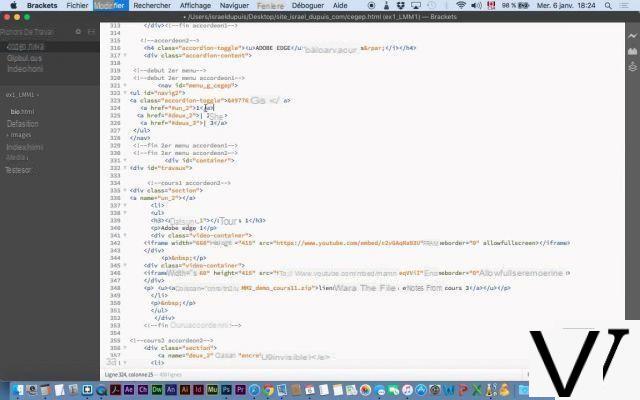
Task: Open the Brackets application menu
Action: pos(42,6)
